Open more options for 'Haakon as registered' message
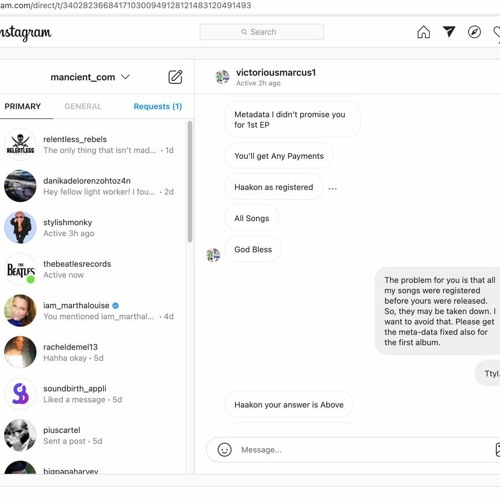Viewport: 500px width, 500px height. click(x=332, y=188)
